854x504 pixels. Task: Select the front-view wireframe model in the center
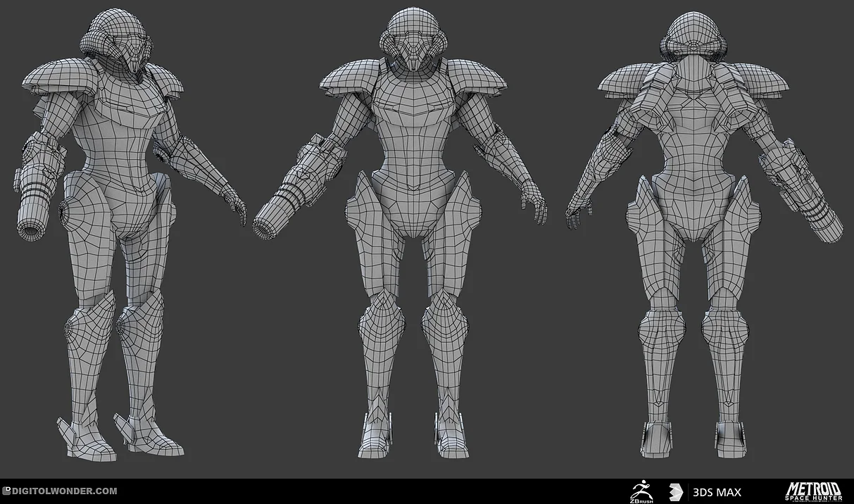point(400,233)
